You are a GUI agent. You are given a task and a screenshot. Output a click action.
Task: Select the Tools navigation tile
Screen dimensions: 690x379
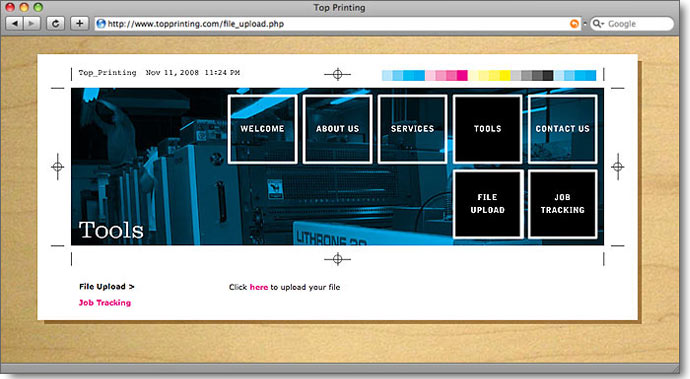click(x=488, y=129)
